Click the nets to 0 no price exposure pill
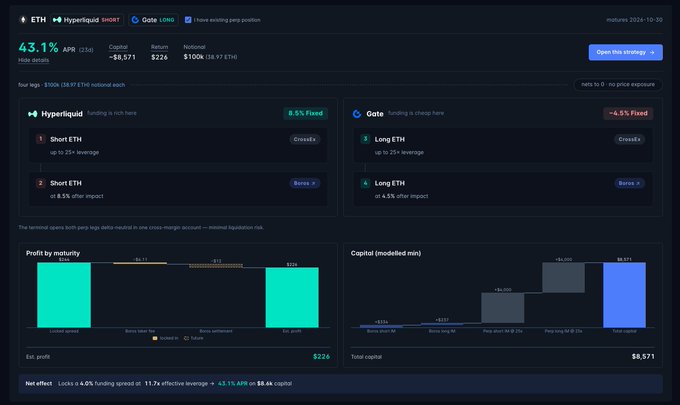The height and width of the screenshot is (405, 680). 618,85
